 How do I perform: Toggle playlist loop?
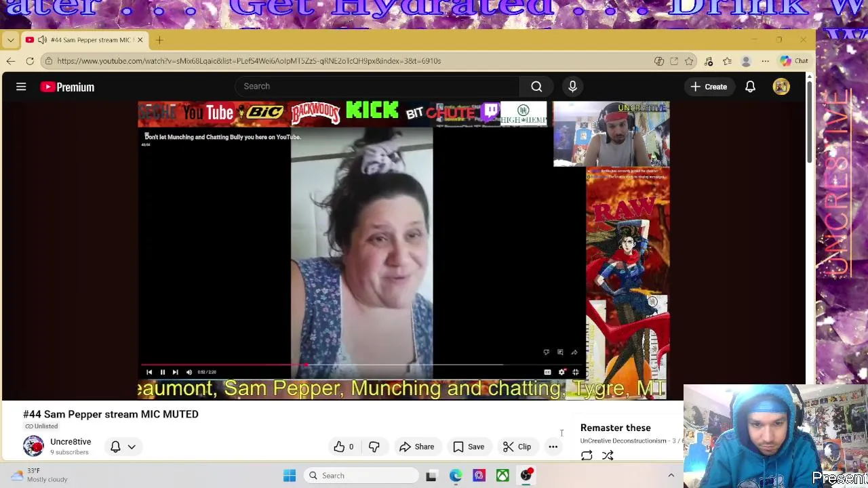(x=587, y=455)
